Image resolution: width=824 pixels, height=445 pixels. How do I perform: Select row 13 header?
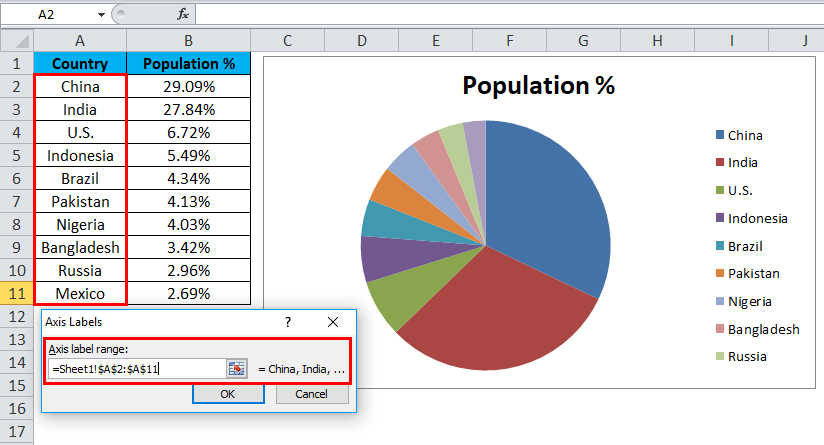coord(17,339)
